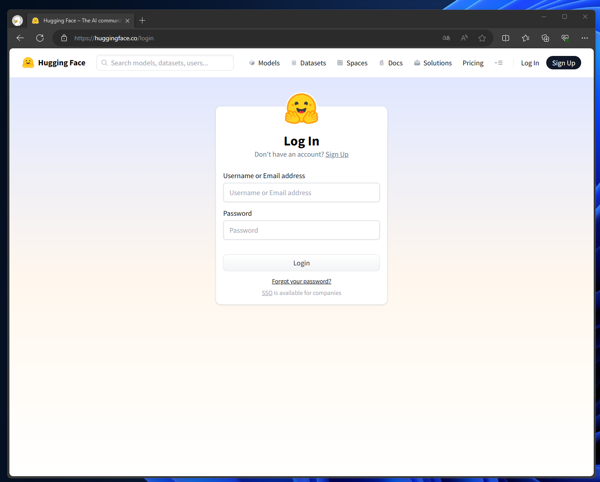Click the translate icon in address bar
Viewport: 600px width, 482px height.
446,38
